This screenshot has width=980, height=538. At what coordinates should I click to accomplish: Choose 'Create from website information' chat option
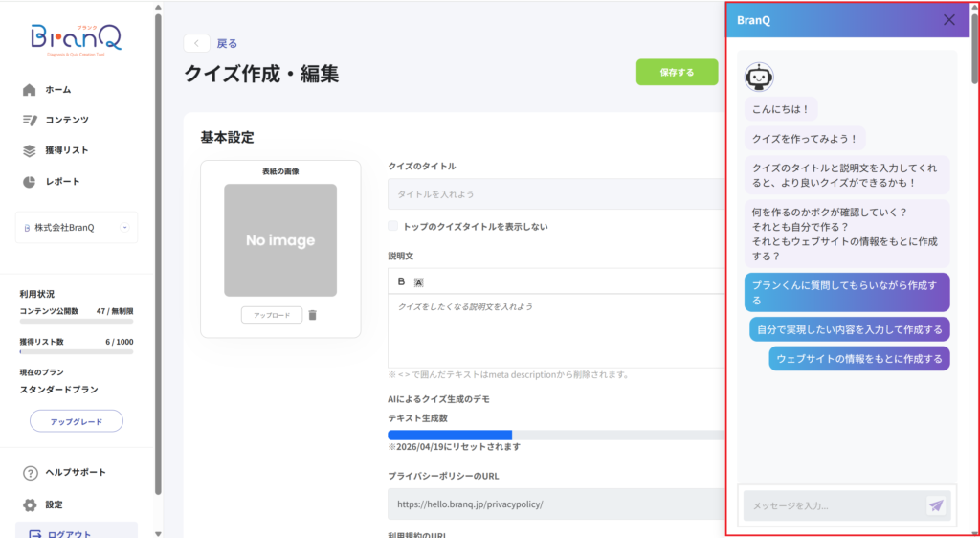(858, 359)
